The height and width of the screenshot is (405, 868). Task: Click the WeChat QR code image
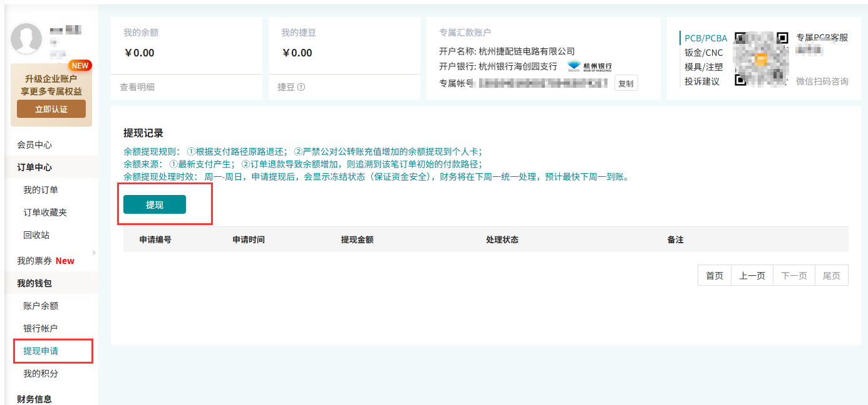tap(760, 59)
